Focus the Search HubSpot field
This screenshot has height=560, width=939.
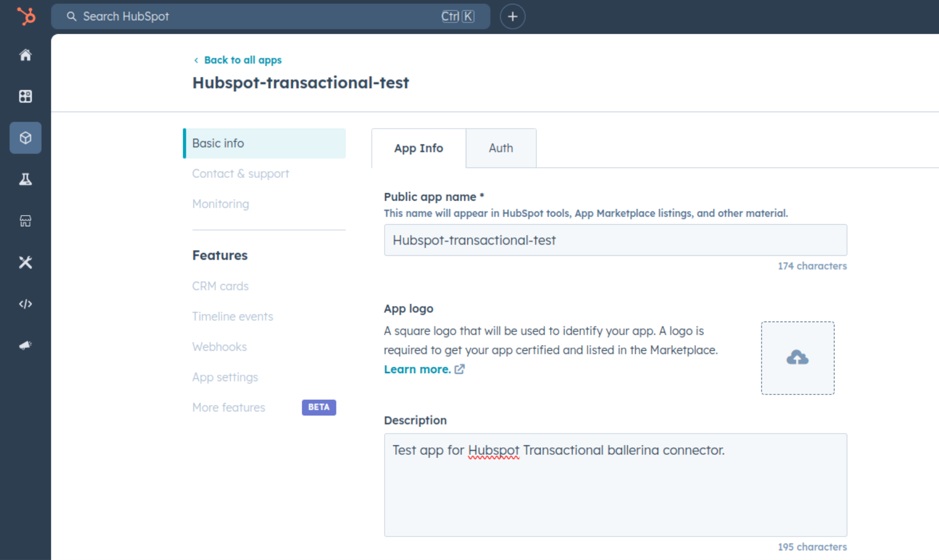pos(270,17)
